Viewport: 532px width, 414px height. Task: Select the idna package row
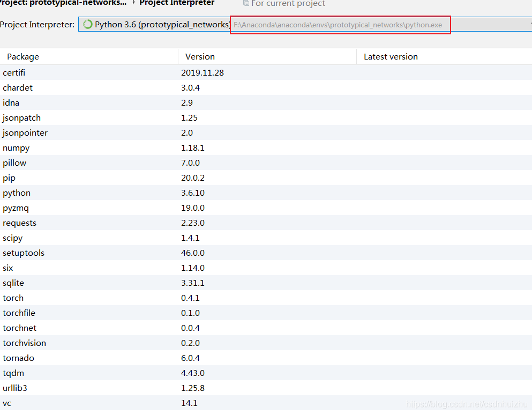tap(266, 102)
